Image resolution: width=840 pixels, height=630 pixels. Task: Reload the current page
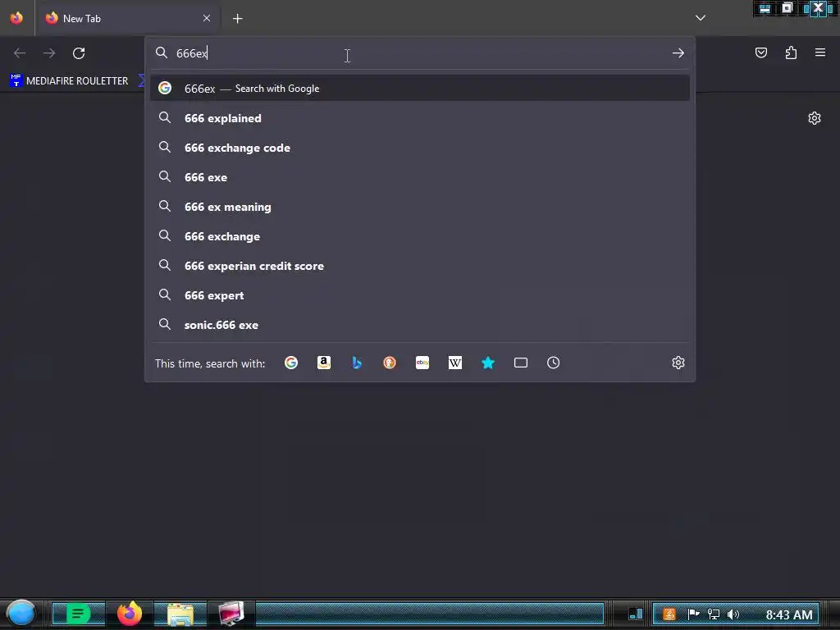79,53
